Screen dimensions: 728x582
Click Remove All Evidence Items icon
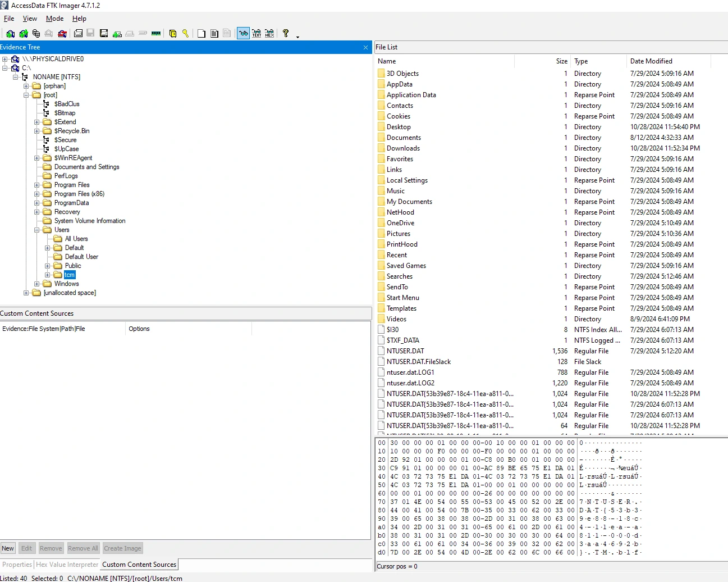[62, 34]
